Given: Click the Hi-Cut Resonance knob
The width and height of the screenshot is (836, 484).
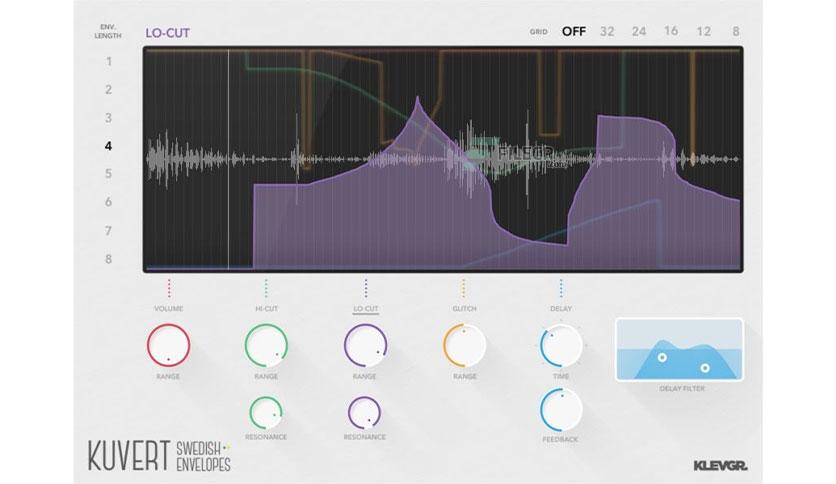Looking at the screenshot, I should click(266, 413).
